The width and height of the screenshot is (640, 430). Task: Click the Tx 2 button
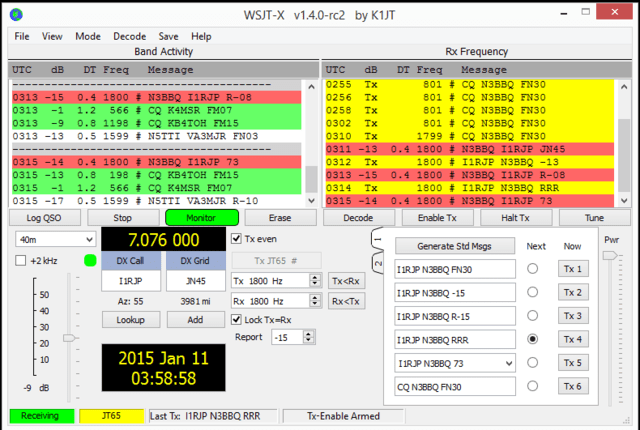pos(573,292)
